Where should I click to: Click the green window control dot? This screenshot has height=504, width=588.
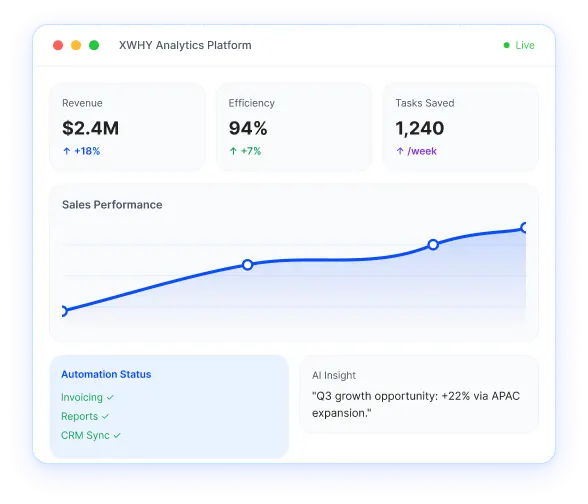(94, 45)
